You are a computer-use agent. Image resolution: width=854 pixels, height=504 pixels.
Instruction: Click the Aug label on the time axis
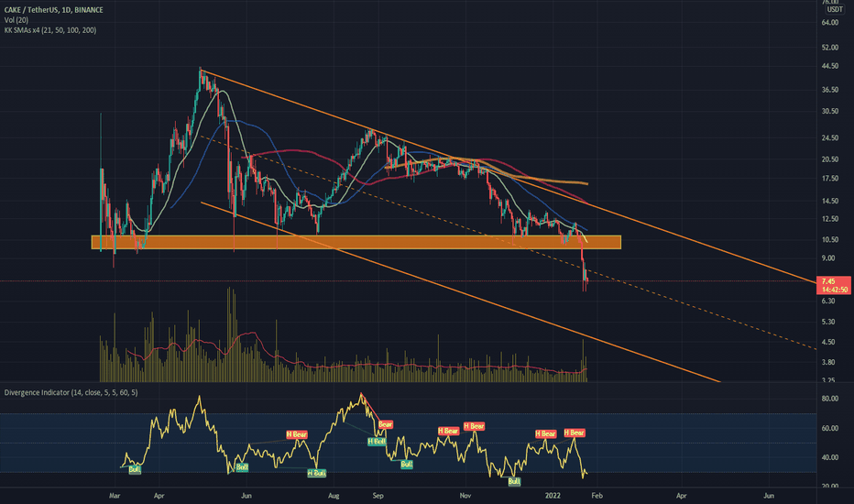(334, 496)
